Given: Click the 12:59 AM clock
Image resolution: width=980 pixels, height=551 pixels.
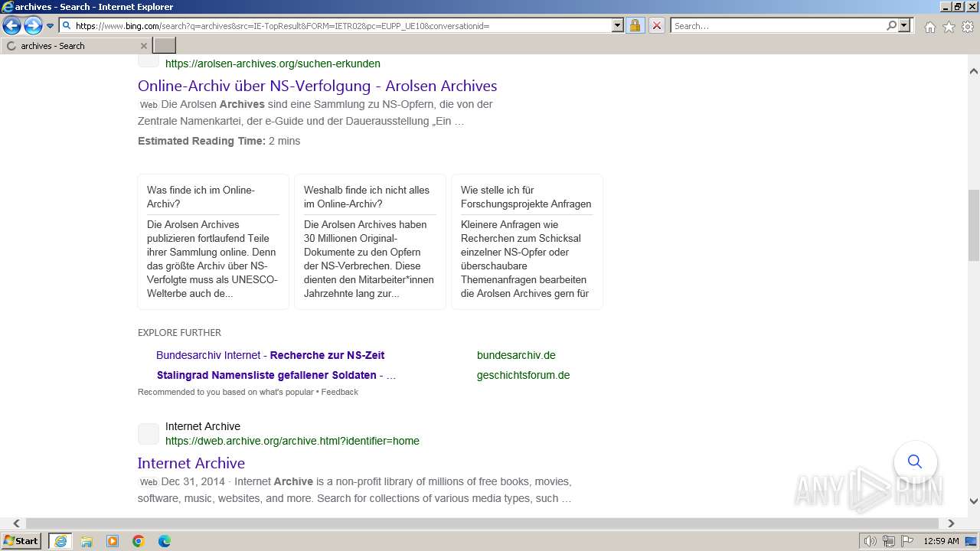Looking at the screenshot, I should point(941,541).
